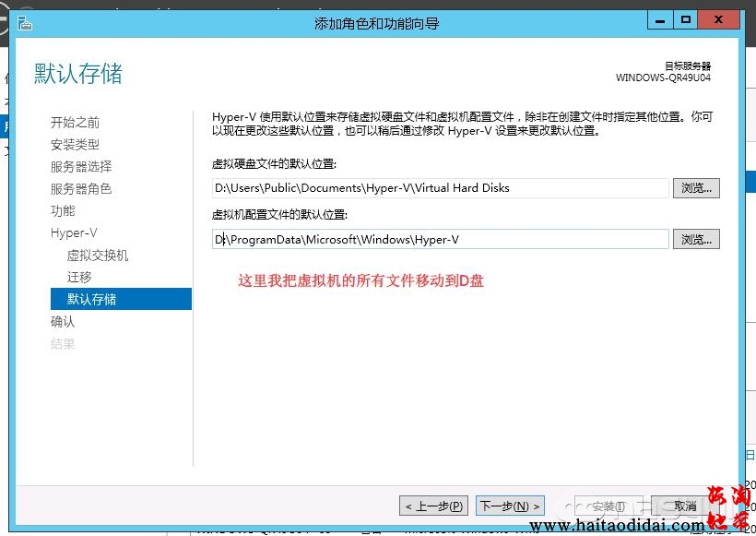Screen dimensions: 756x536
Task: Jump to the 服务器角色 page
Action: pyautogui.click(x=81, y=189)
